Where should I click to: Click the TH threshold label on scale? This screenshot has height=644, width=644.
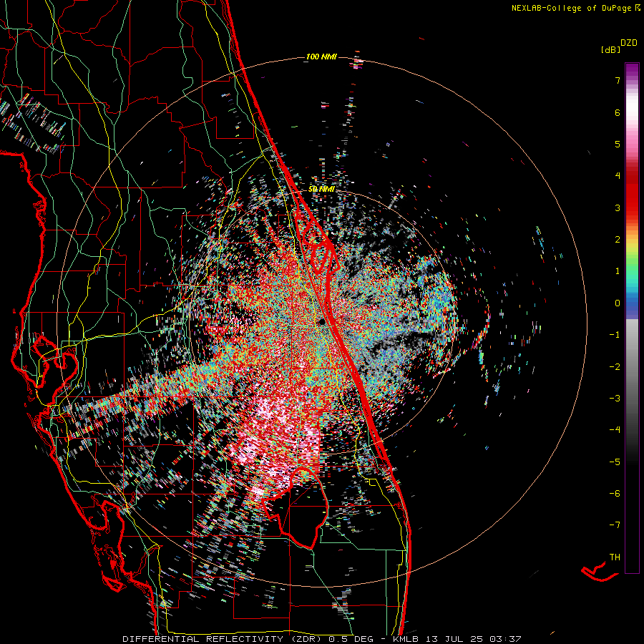point(615,557)
